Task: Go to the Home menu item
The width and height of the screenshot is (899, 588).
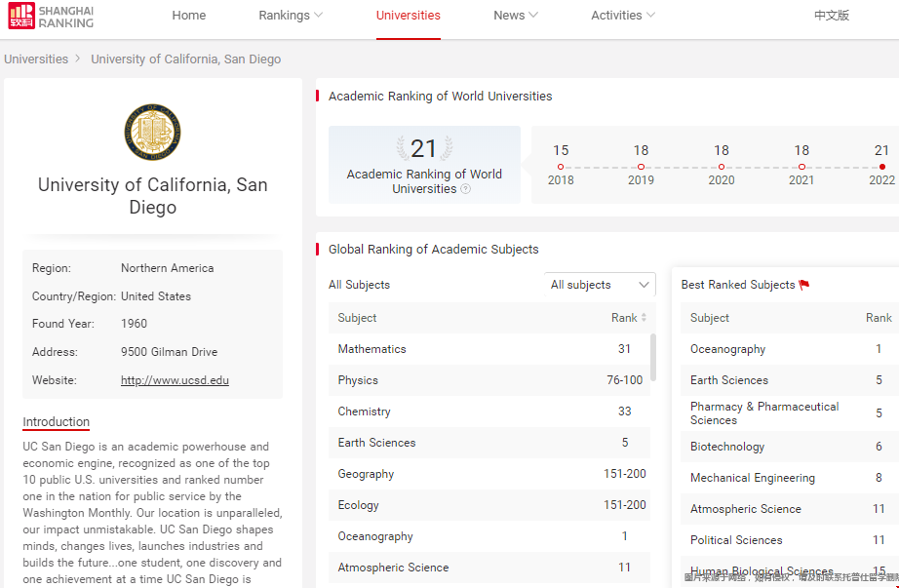Action: 189,16
